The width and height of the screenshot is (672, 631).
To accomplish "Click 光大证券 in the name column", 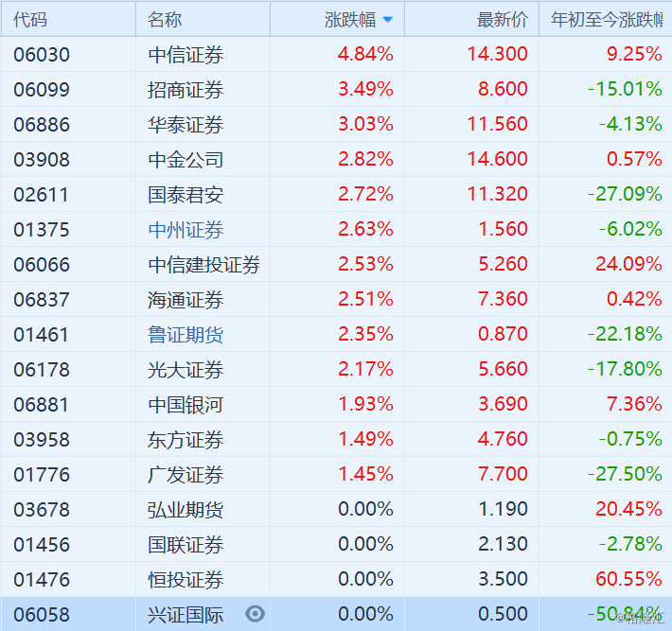I will pyautogui.click(x=186, y=370).
